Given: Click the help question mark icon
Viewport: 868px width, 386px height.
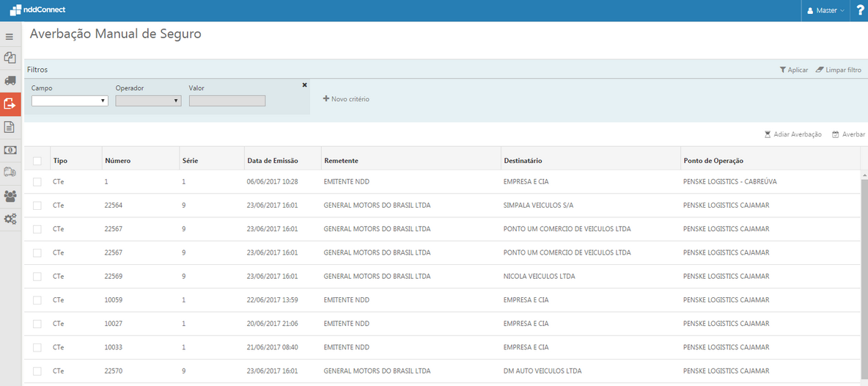Looking at the screenshot, I should 861,10.
